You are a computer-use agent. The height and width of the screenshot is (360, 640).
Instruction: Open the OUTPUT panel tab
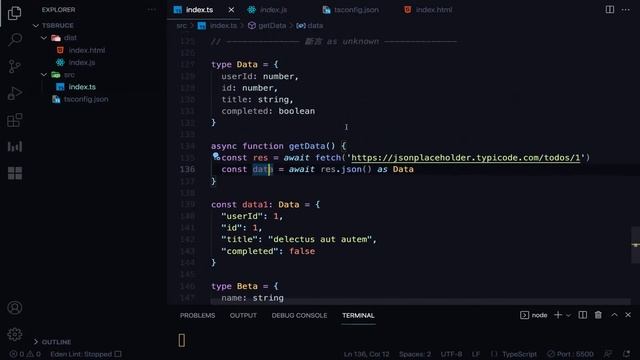pos(243,316)
